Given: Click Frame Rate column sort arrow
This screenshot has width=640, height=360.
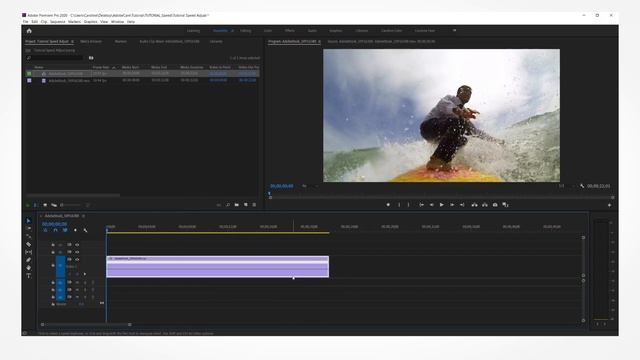Looking at the screenshot, I should [x=114, y=67].
